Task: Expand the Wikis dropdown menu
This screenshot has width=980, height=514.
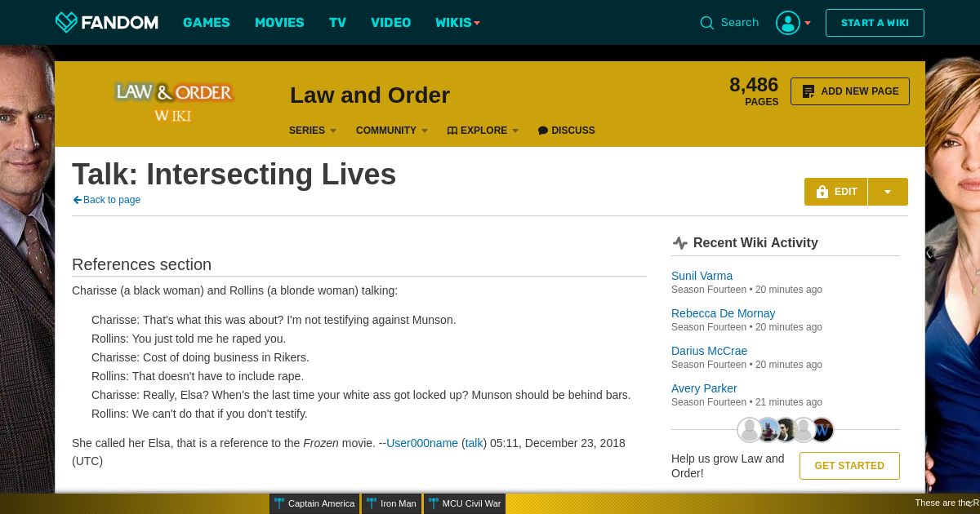Action: [457, 22]
